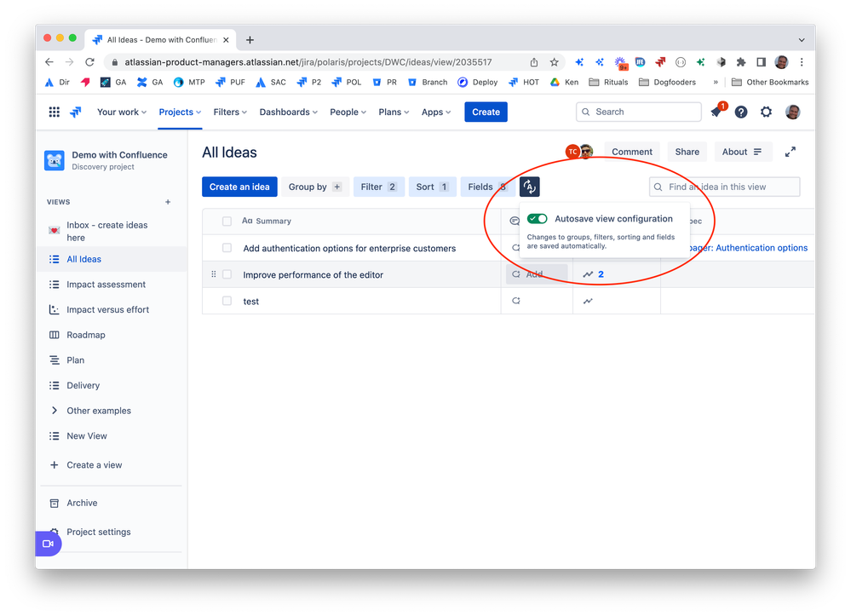Open the Roadmap view
The height and width of the screenshot is (616, 851).
112,335
